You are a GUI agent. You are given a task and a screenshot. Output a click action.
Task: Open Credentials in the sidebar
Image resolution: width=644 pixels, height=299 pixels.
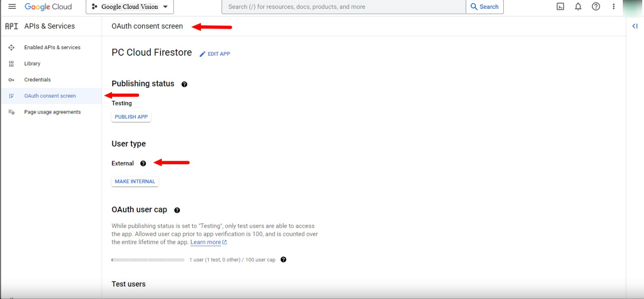[38, 79]
